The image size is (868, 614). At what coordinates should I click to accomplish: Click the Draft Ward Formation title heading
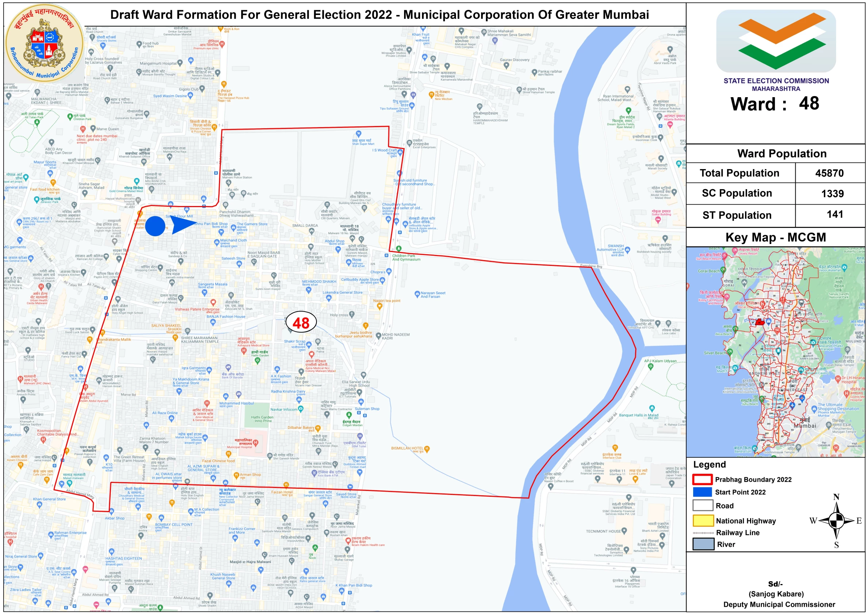[379, 15]
